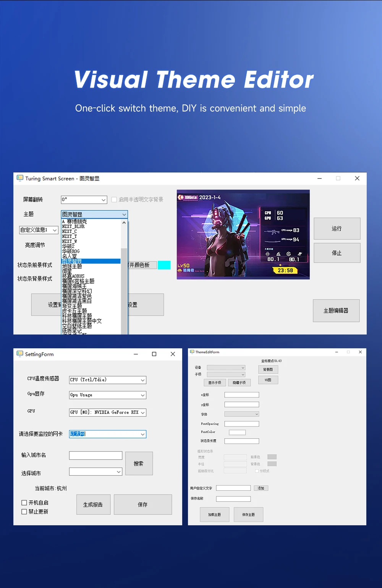Viewport: 382px width, 588px height.
Task: Select NZXT_C in the theme list
Action: click(x=91, y=231)
